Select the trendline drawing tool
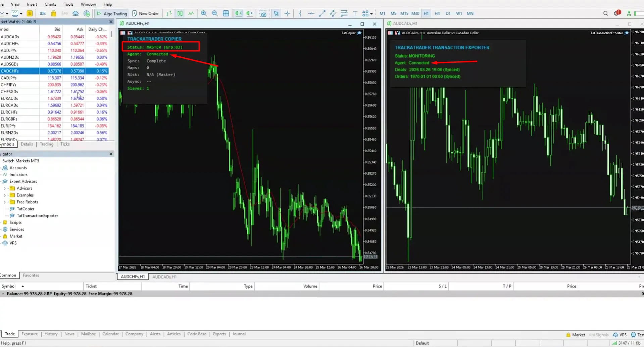Image resolution: width=644 pixels, height=347 pixels. click(x=322, y=13)
